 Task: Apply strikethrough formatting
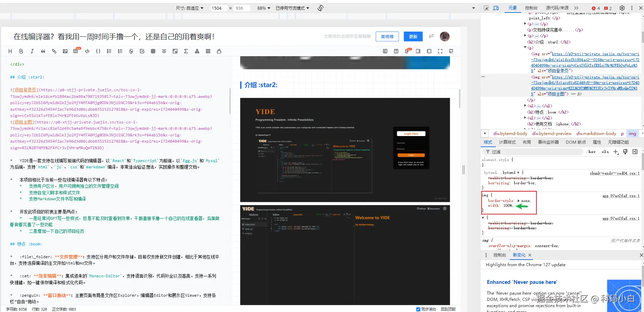131,51
